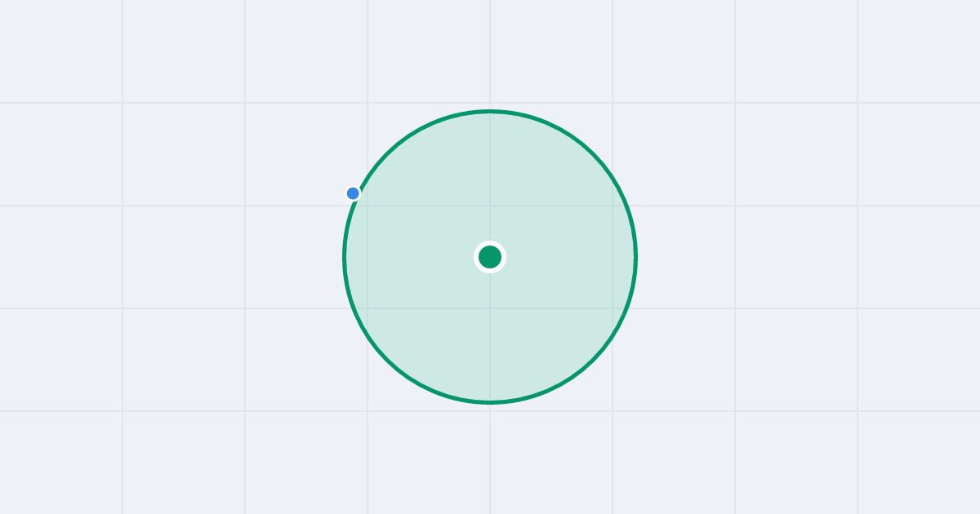Click the green center point of the circle

pos(490,257)
